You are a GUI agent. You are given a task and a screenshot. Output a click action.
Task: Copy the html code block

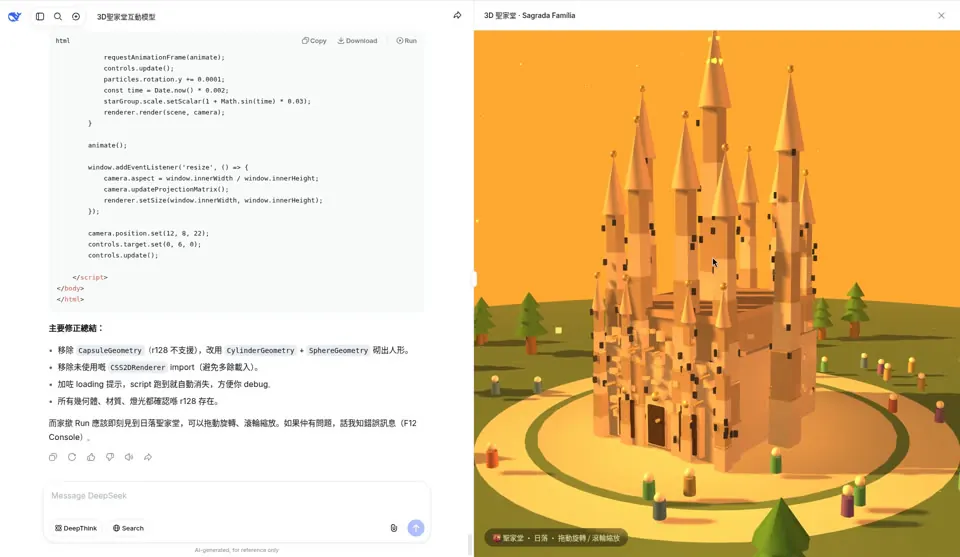(x=314, y=40)
